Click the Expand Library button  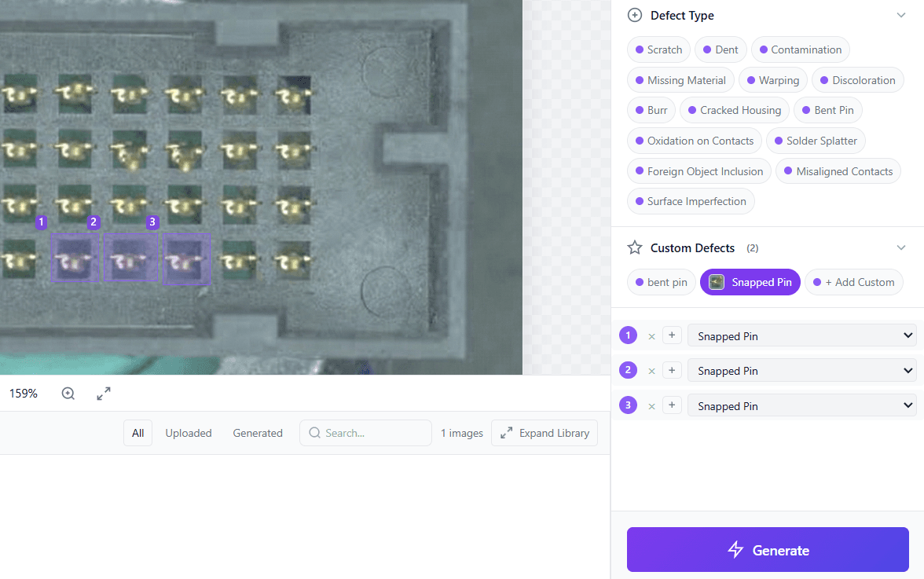click(544, 433)
